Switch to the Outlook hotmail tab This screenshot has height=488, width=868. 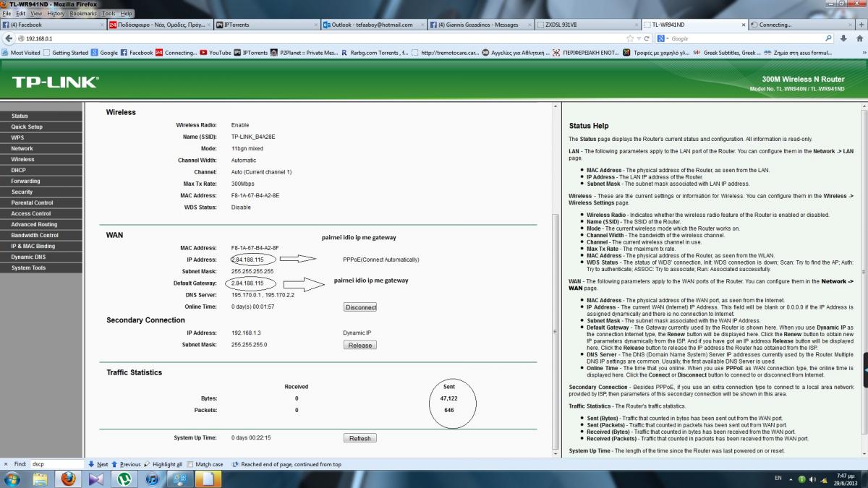(x=373, y=25)
